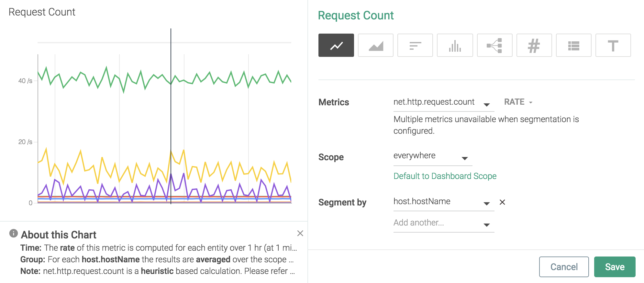
Task: Click the green Request Count panel title
Action: 356,16
